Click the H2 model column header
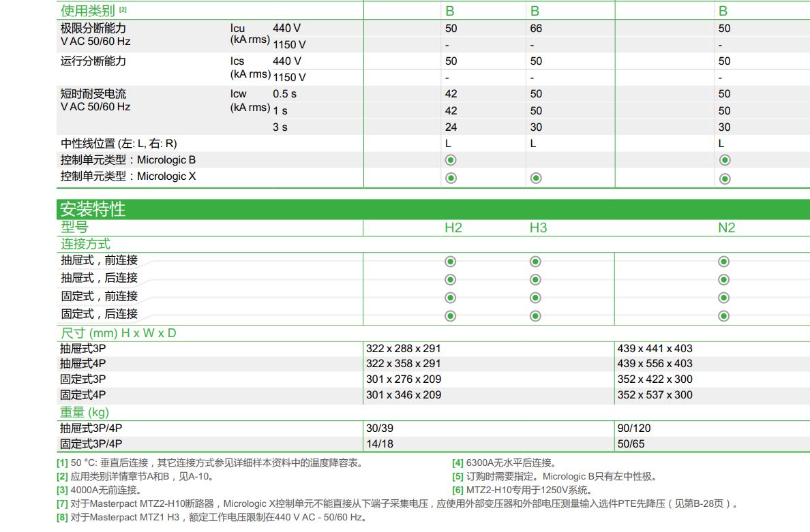The image size is (810, 532). (x=453, y=228)
